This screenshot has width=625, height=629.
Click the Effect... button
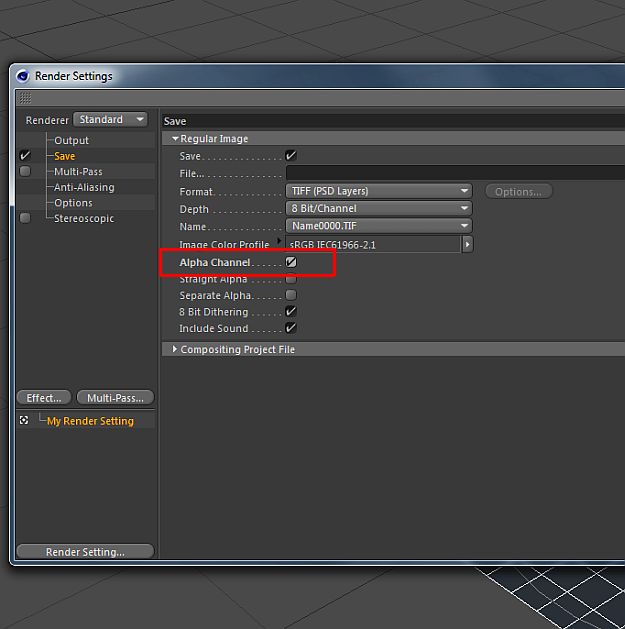click(44, 398)
